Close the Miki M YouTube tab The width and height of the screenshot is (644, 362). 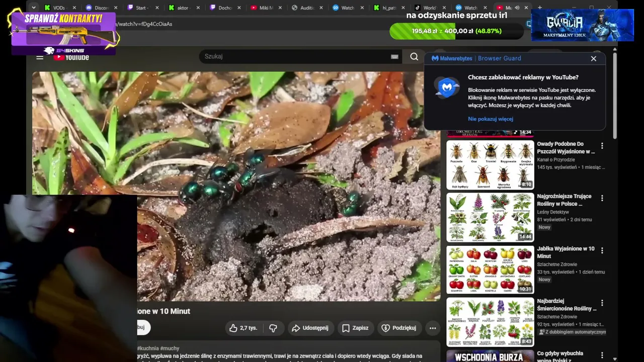click(x=280, y=8)
